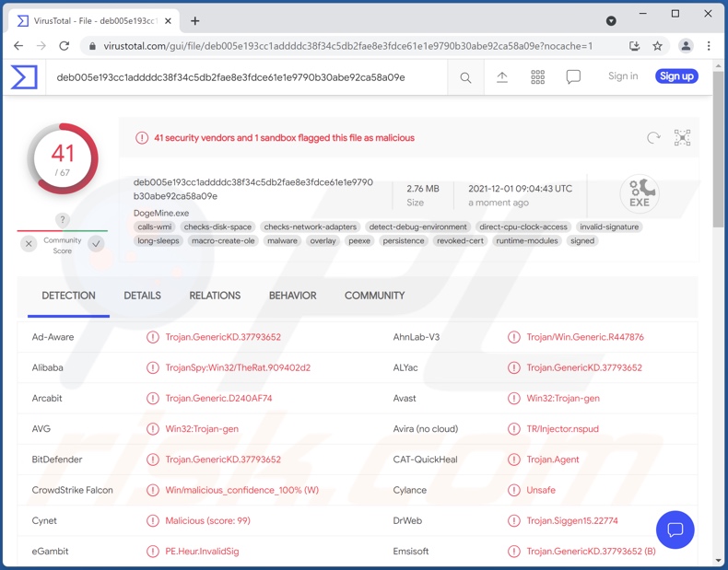Click the hash search input field
728x570 pixels.
pos(247,77)
